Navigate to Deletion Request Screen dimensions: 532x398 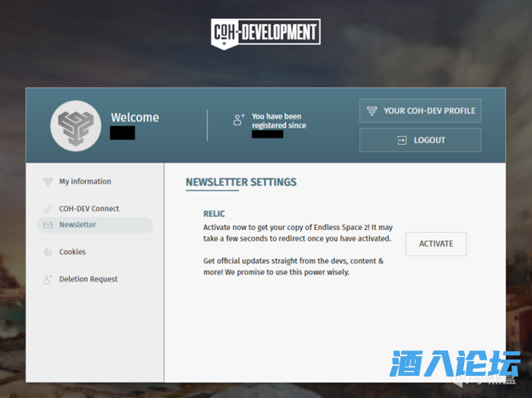[x=88, y=279]
